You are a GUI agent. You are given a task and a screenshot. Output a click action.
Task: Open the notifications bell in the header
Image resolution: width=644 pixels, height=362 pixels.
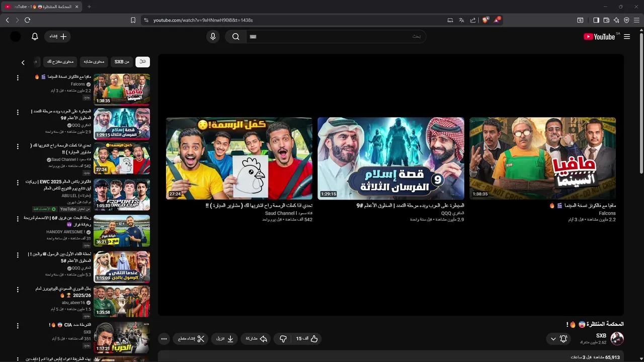(x=35, y=37)
